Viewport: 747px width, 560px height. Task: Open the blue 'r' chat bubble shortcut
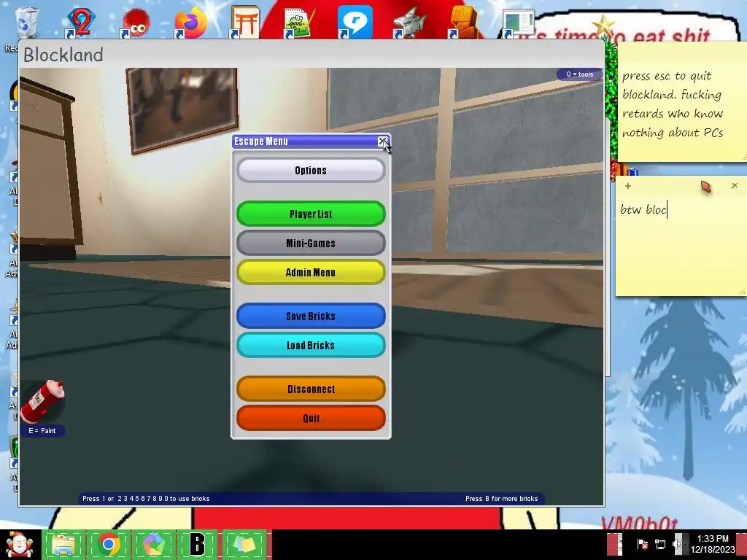(x=355, y=22)
